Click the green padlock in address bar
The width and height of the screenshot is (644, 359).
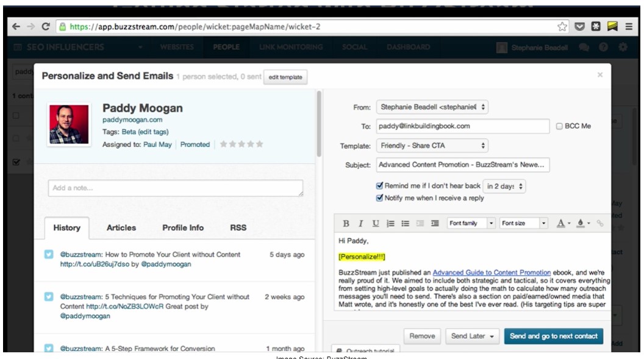coord(62,27)
